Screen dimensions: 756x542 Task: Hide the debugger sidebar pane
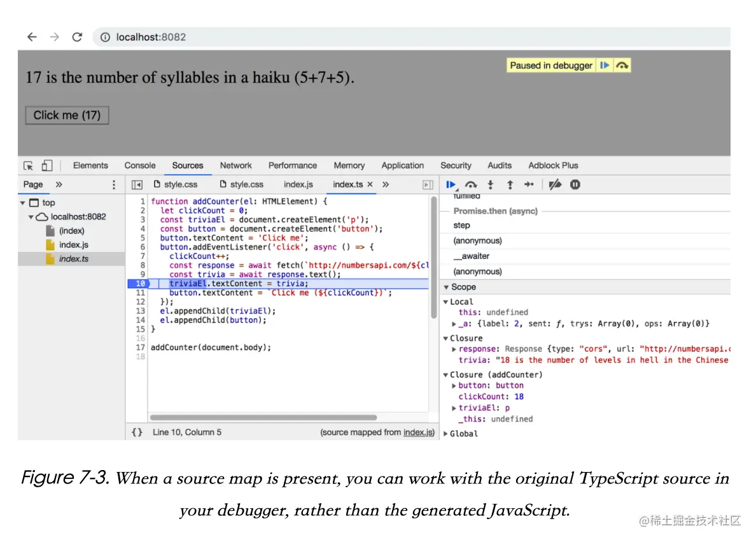coord(428,185)
